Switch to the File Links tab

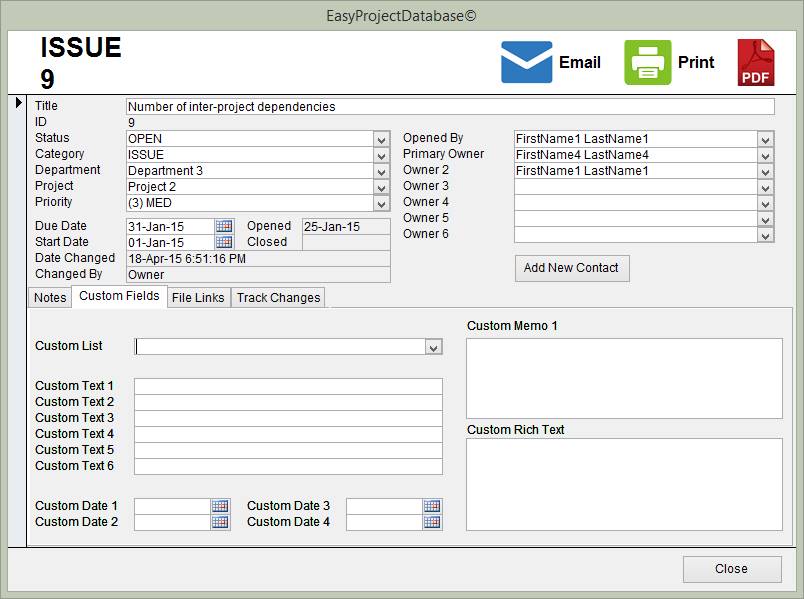click(198, 297)
